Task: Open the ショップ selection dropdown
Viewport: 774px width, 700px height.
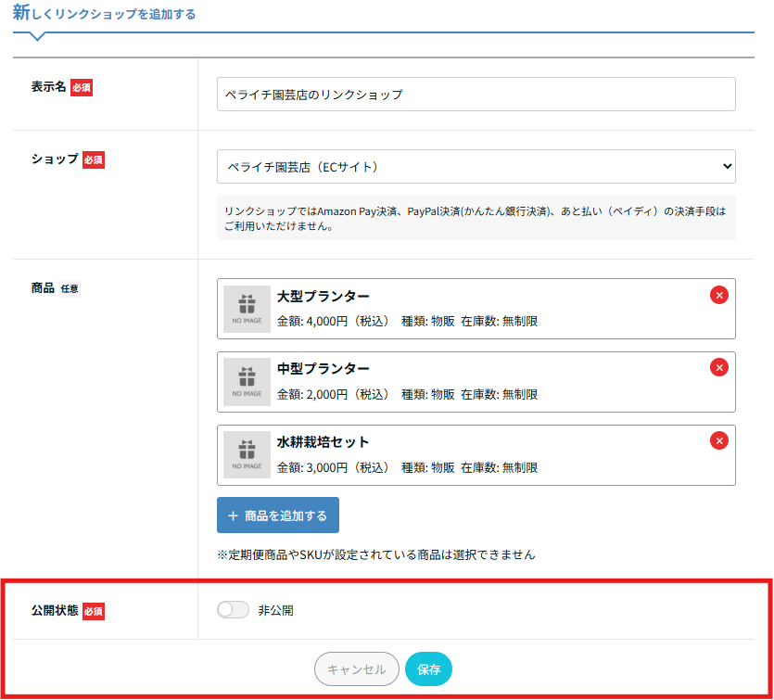Action: coord(476,167)
